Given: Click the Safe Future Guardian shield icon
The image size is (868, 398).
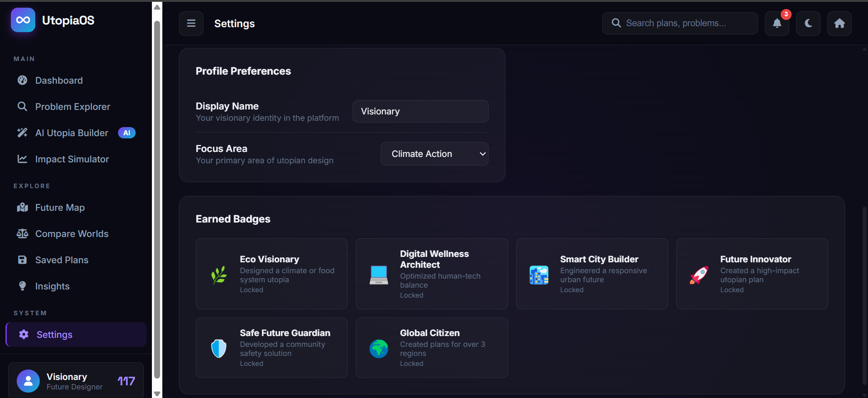Looking at the screenshot, I should click(219, 348).
